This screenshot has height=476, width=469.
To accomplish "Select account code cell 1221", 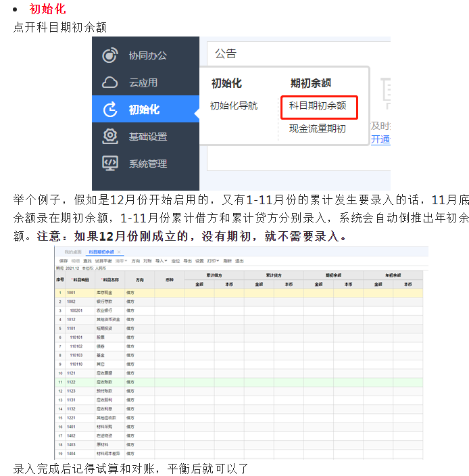I will point(80,418).
